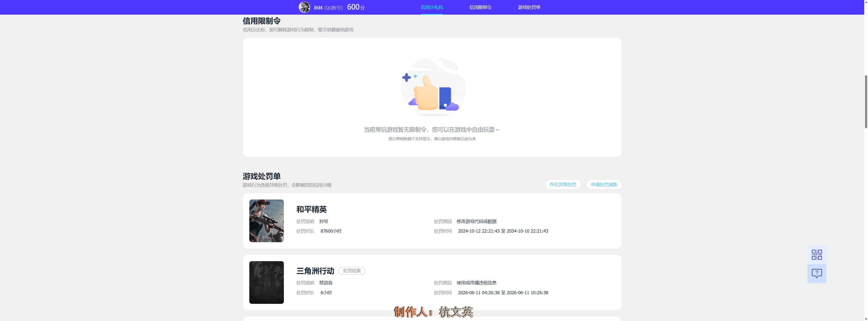Viewport: 868px width, 321px height.
Task: Click the 当前常玩游戏暂无限制令 message
Action: tap(432, 130)
